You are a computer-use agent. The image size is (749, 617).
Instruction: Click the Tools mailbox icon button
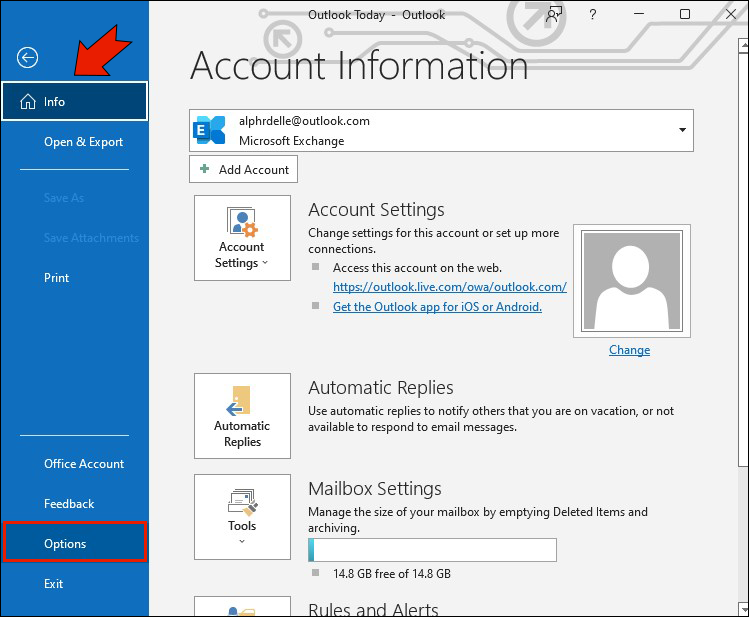242,516
